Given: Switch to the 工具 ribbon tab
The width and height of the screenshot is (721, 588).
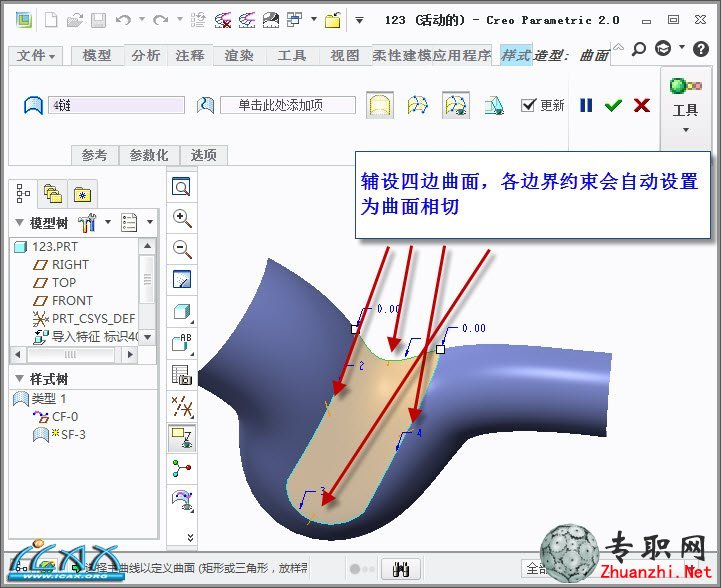Looking at the screenshot, I should 292,56.
